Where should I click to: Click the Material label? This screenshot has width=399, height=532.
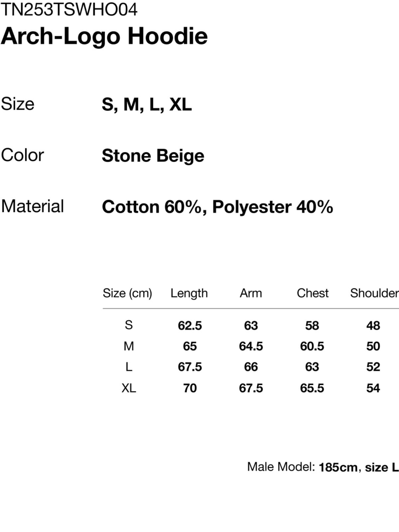coord(32,206)
